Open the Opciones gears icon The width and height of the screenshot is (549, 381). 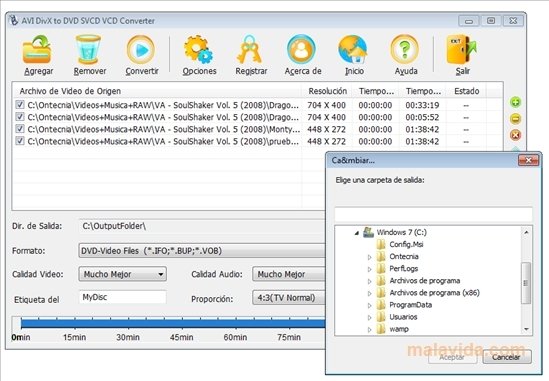click(x=199, y=50)
